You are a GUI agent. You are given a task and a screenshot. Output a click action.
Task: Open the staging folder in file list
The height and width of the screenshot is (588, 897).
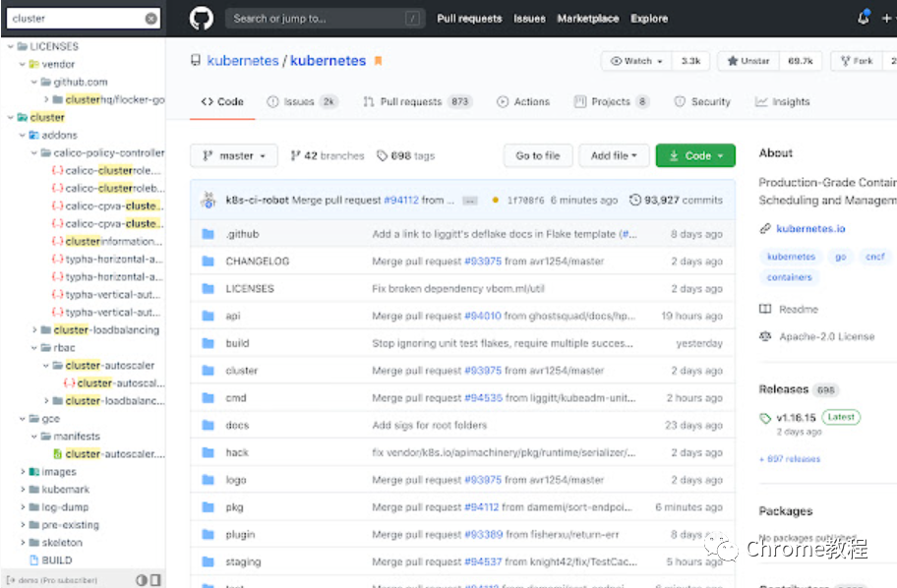[x=243, y=561]
